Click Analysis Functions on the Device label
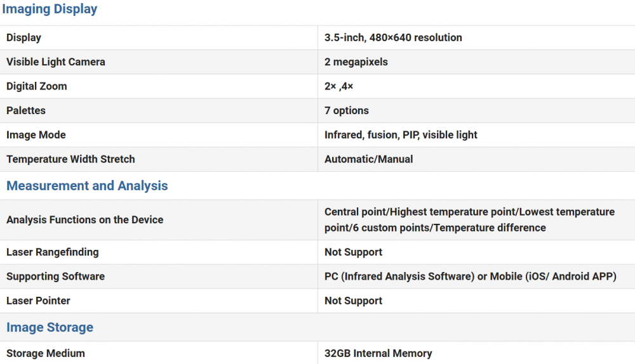The image size is (635, 364). [84, 219]
